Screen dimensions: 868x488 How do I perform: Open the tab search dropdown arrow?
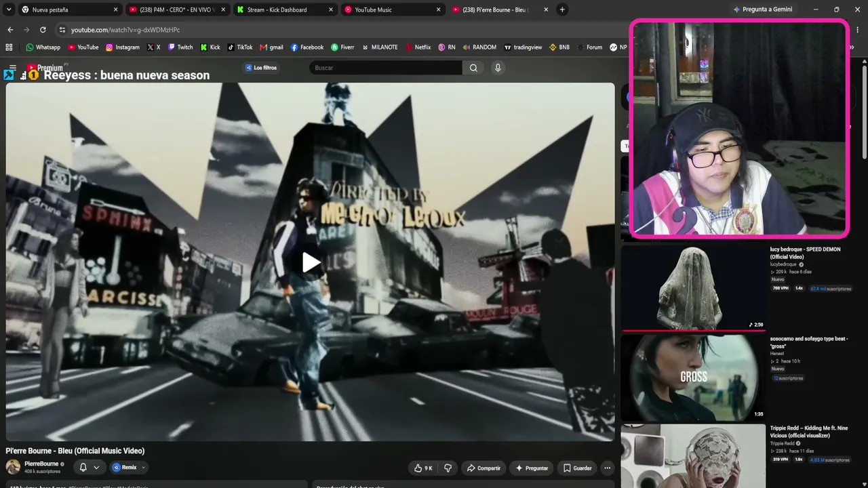point(9,9)
